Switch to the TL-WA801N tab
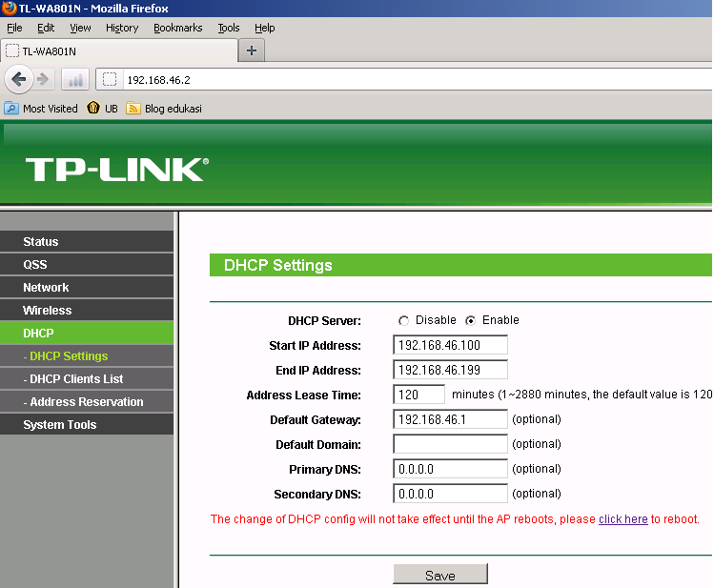714x588 pixels. point(120,51)
